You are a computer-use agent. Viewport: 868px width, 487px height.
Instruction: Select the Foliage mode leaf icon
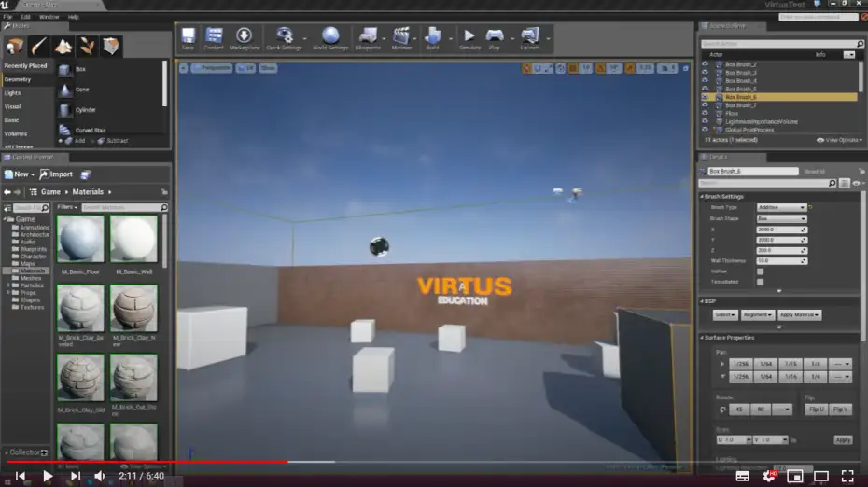87,46
